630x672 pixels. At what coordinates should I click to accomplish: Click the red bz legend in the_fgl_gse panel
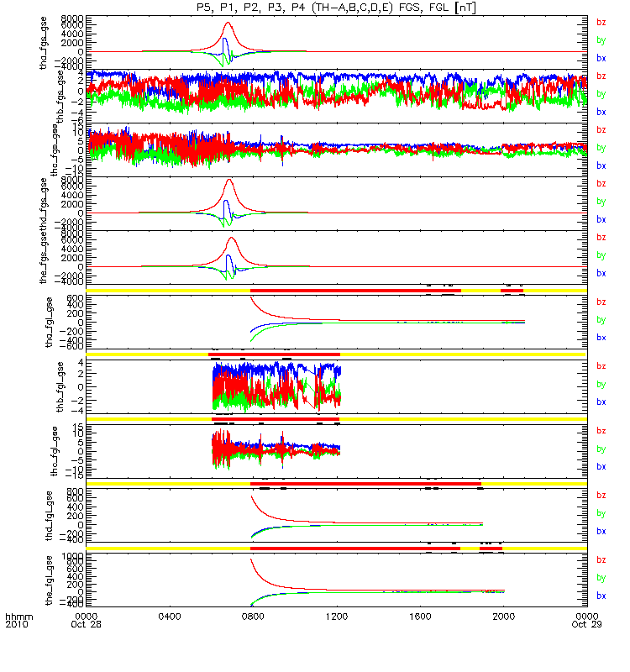601,560
